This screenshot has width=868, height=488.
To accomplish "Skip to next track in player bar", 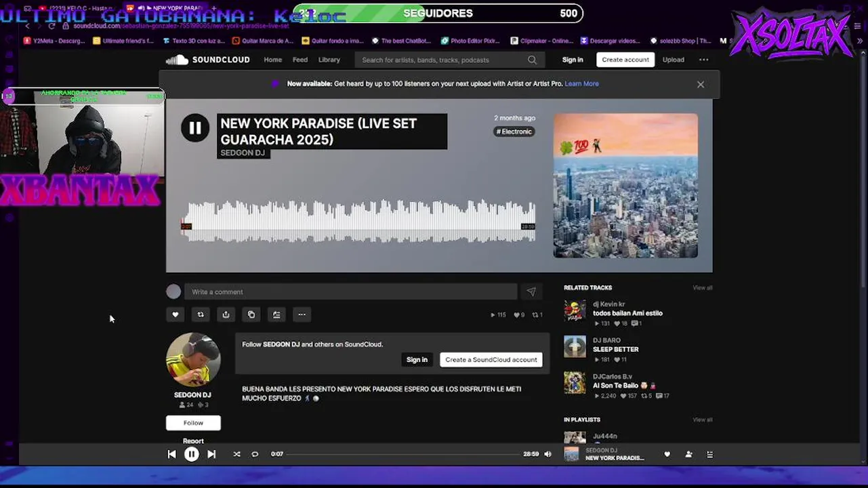I will pos(211,454).
